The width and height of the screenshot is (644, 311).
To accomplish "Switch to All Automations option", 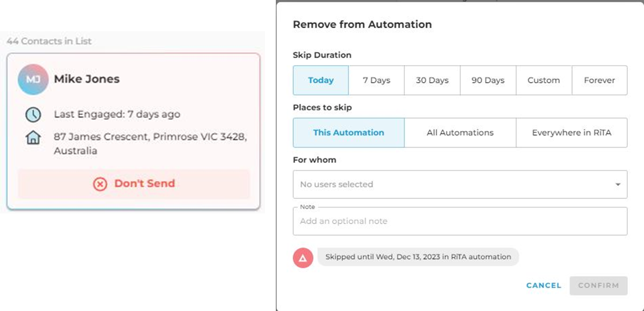I will pos(460,133).
